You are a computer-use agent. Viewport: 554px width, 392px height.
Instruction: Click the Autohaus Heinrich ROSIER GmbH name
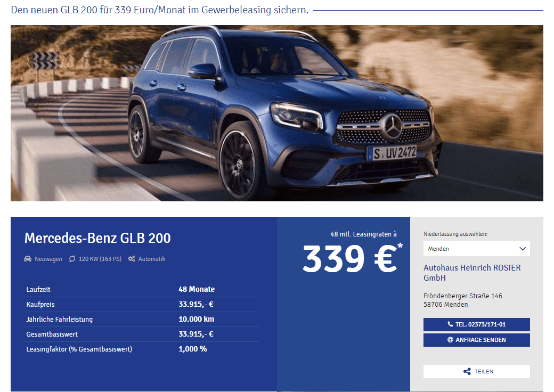[x=472, y=273]
